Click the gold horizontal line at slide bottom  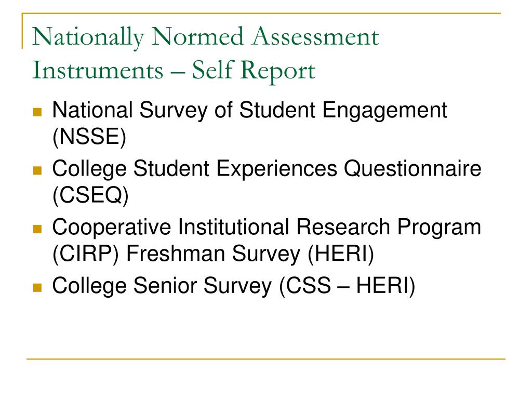[x=266, y=358]
